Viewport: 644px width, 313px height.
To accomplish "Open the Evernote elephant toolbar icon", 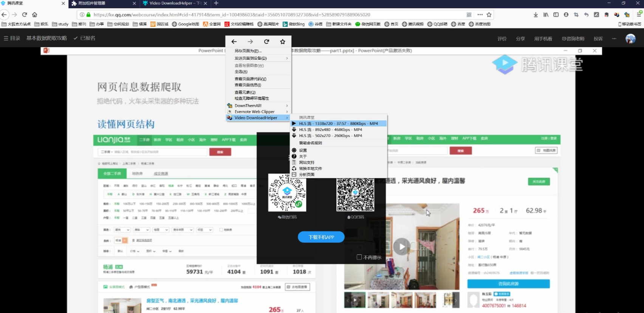I will (x=607, y=15).
